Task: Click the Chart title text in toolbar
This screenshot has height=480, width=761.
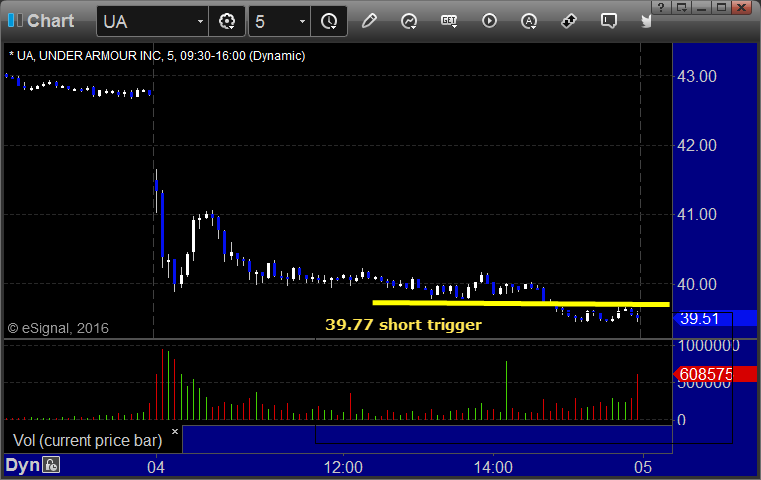Action: click(x=50, y=21)
